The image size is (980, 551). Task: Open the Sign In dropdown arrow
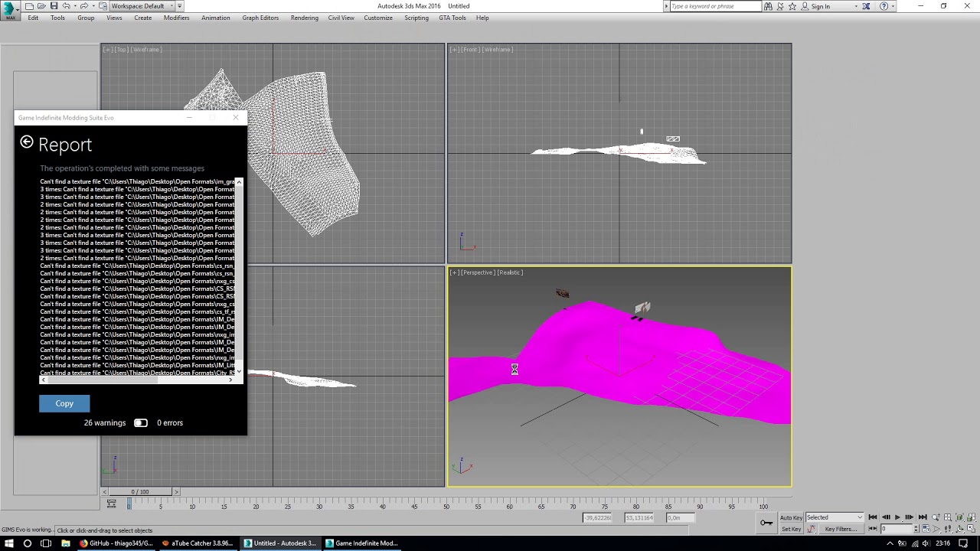tap(856, 6)
